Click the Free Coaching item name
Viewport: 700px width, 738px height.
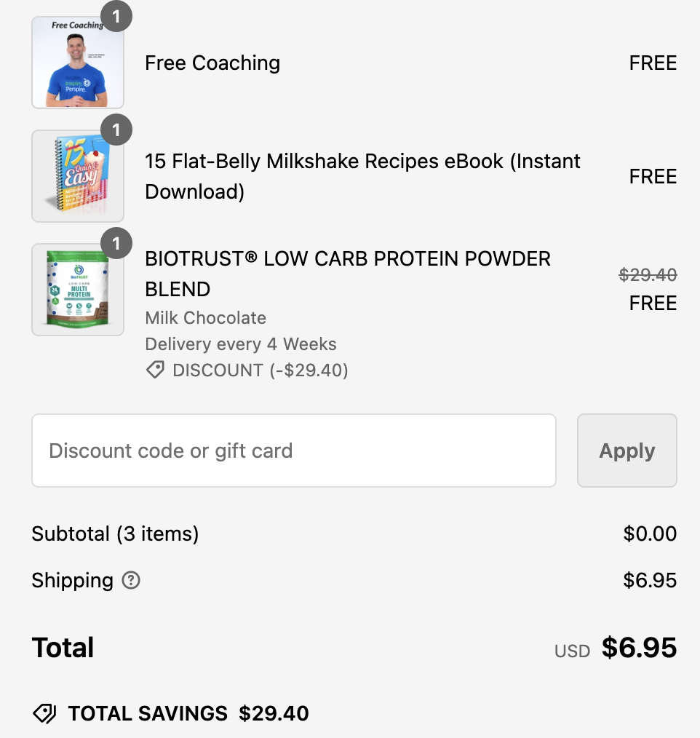212,63
